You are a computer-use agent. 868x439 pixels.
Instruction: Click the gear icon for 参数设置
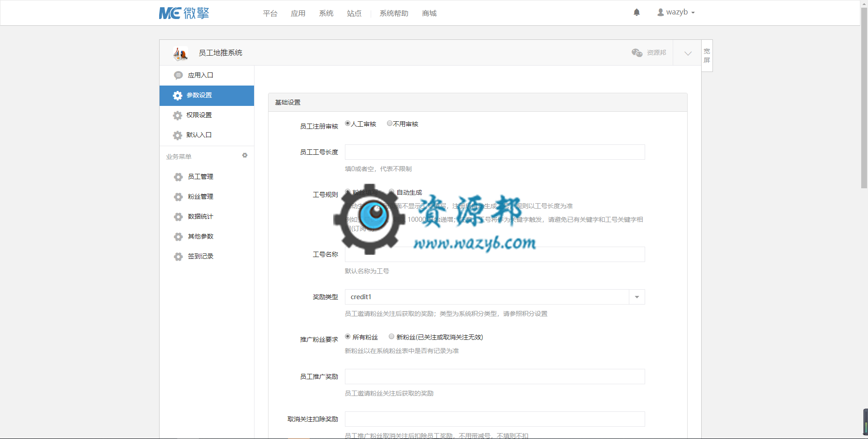(x=177, y=95)
